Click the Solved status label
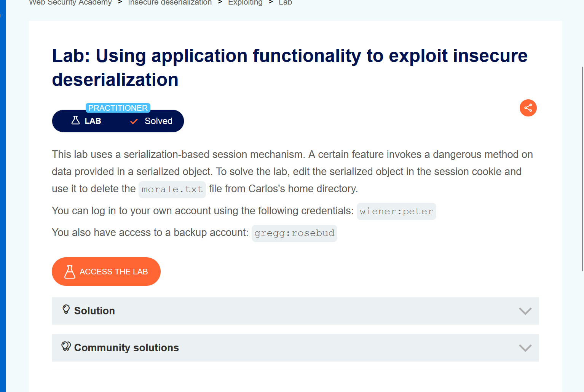 coord(158,121)
